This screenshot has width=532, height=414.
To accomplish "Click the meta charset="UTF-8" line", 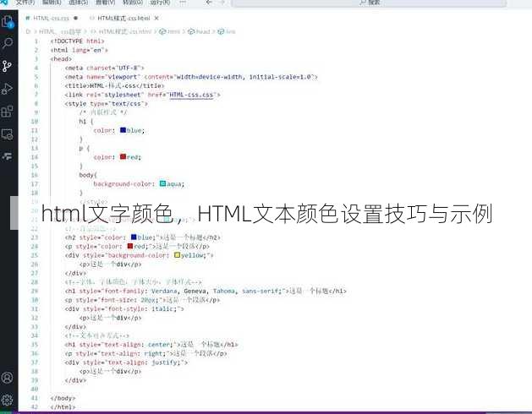I will (x=105, y=68).
